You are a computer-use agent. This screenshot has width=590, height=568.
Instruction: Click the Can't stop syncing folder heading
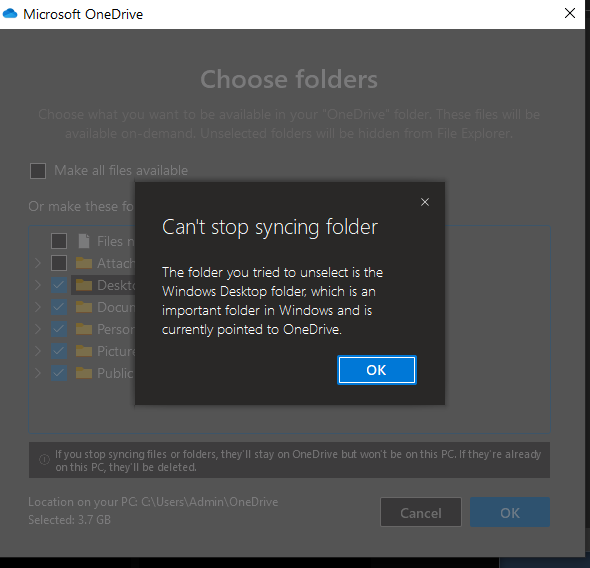click(270, 228)
